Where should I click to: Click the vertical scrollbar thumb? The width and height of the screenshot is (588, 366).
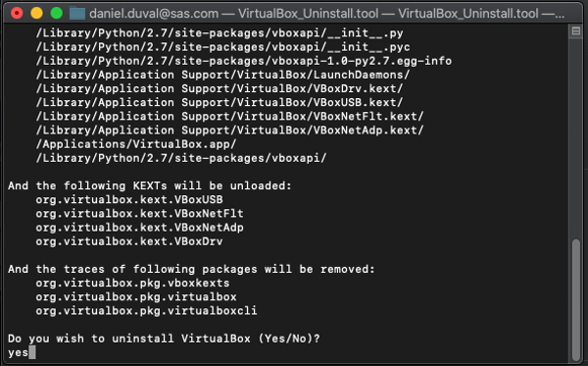[x=576, y=299]
